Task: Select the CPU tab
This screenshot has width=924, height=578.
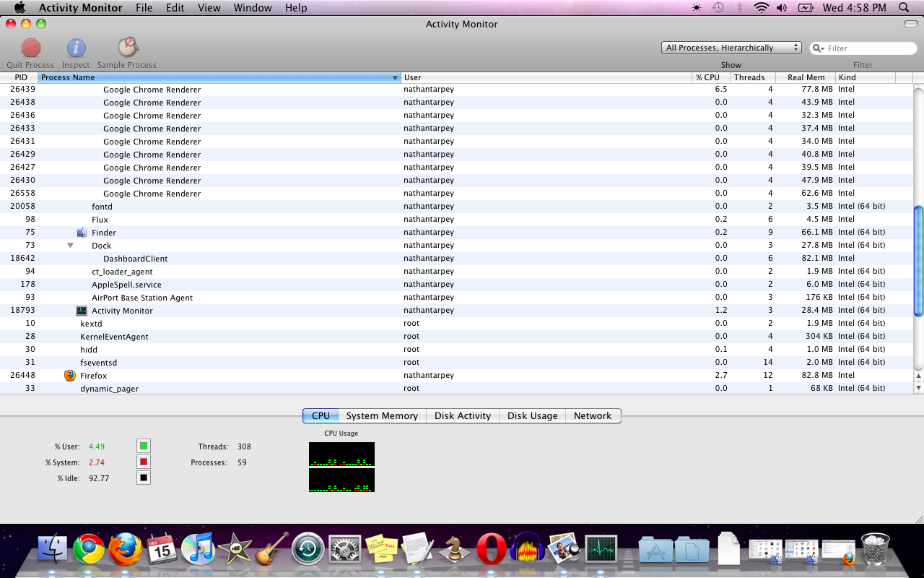Action: click(x=321, y=416)
